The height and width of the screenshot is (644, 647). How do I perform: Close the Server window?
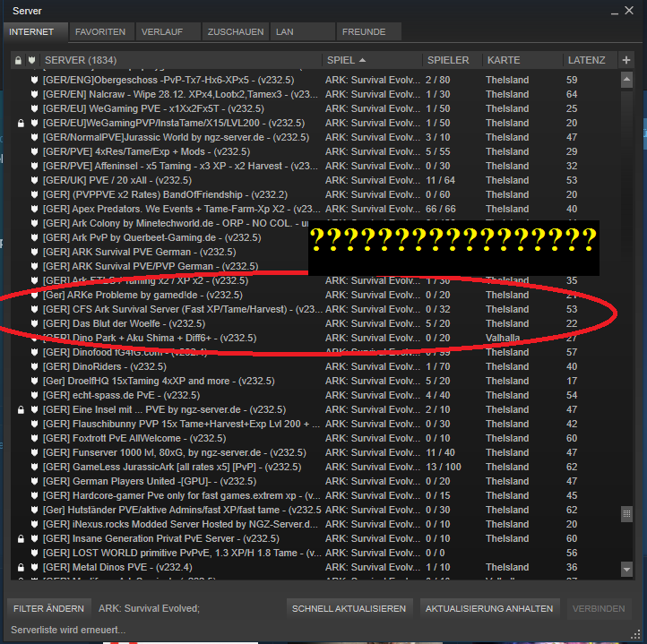629,11
